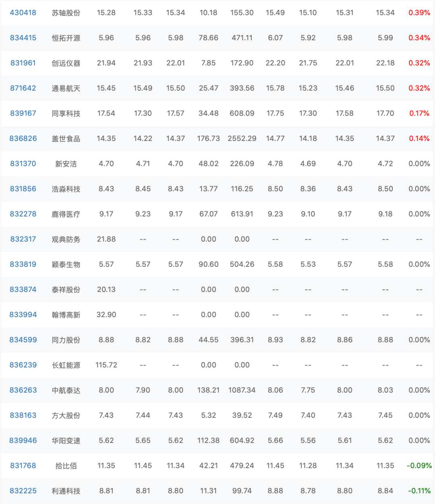The height and width of the screenshot is (504, 435).
Task: Open stock code 871642 link
Action: pos(23,88)
